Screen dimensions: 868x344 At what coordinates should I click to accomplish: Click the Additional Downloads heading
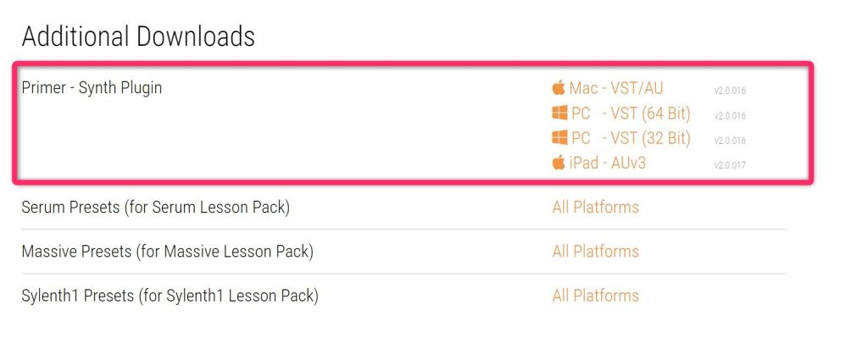click(x=138, y=36)
